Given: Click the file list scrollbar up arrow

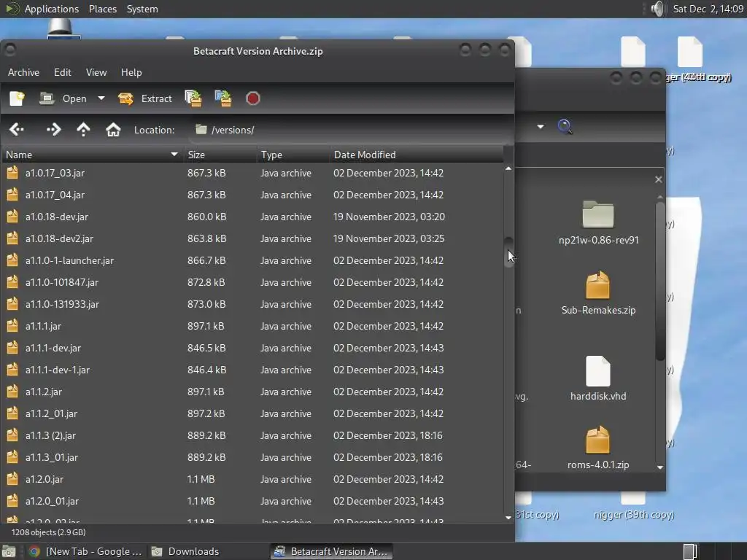Looking at the screenshot, I should pyautogui.click(x=508, y=168).
